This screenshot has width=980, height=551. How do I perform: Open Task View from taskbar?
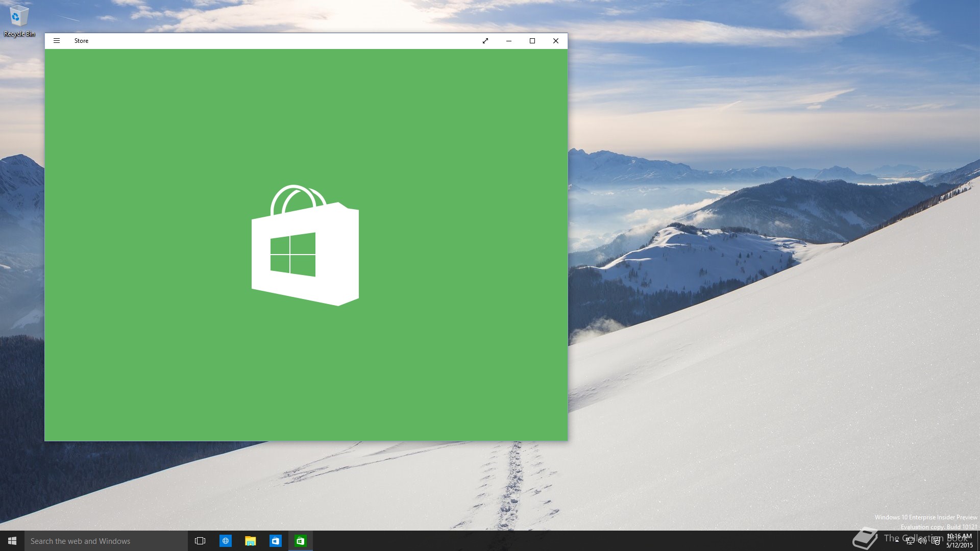point(200,541)
